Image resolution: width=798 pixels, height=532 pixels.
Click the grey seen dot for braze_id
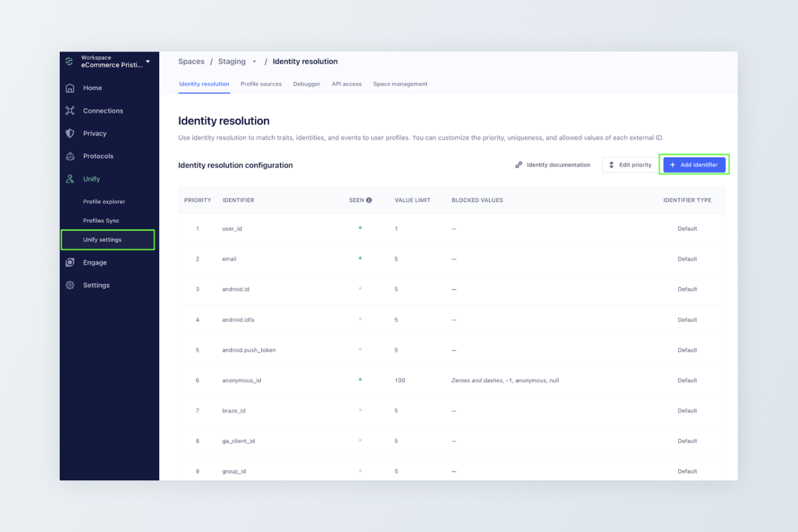point(360,410)
